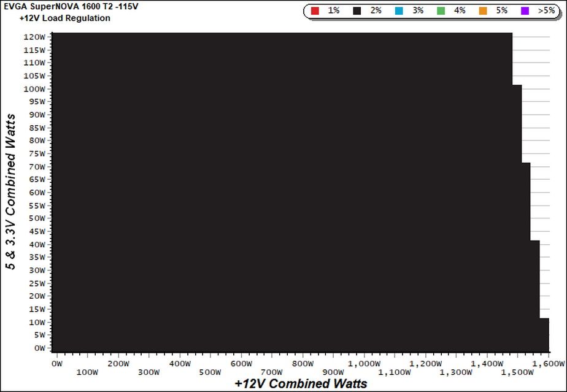Click the '700W' x-axis label
Viewport: 567px width, 392px height.
[272, 372]
